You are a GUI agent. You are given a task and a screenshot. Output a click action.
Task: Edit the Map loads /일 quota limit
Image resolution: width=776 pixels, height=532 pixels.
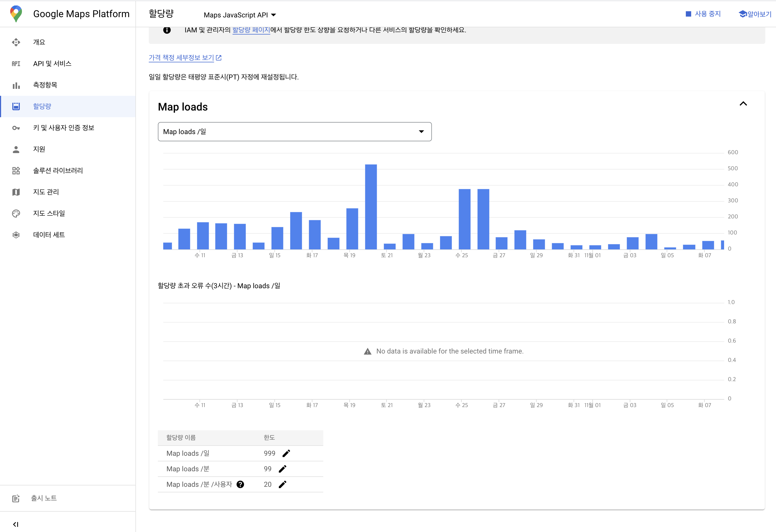(286, 453)
